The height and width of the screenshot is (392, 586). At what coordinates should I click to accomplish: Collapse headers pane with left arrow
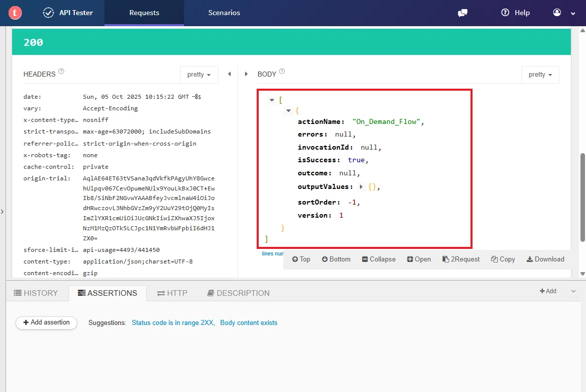(x=229, y=74)
